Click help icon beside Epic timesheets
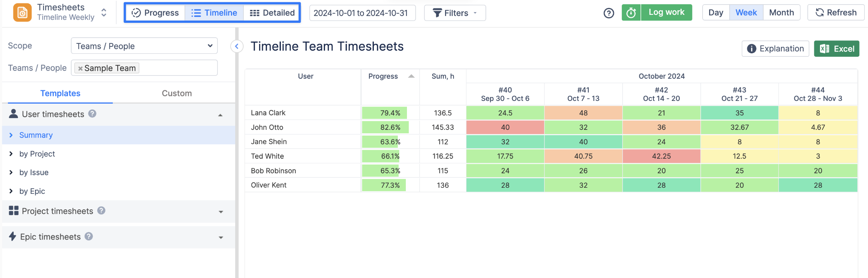Image resolution: width=868 pixels, height=278 pixels. click(x=89, y=236)
